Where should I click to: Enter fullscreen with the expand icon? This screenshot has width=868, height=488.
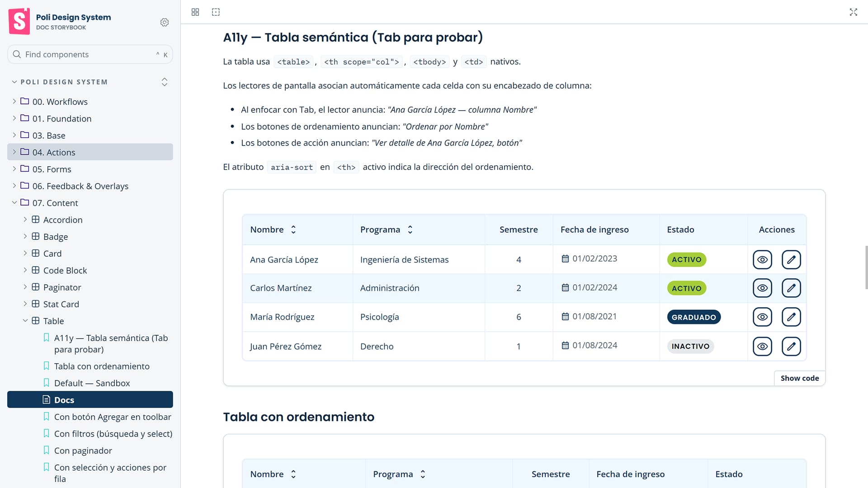(853, 12)
